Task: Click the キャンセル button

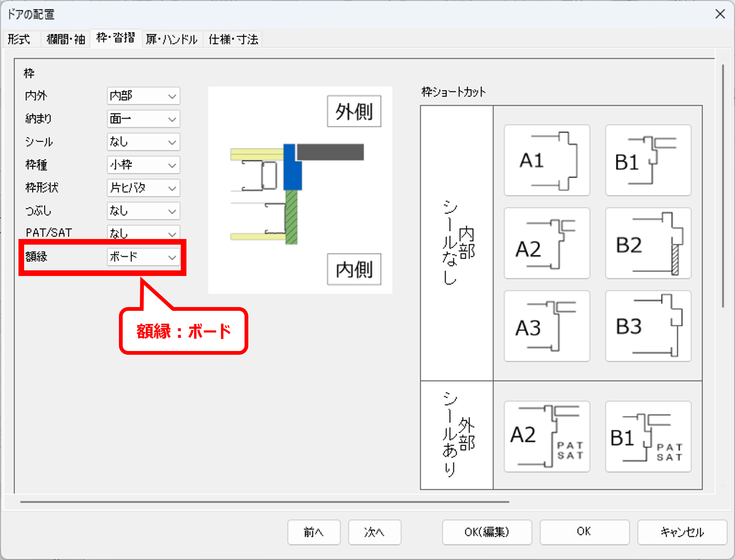Action: click(x=682, y=532)
